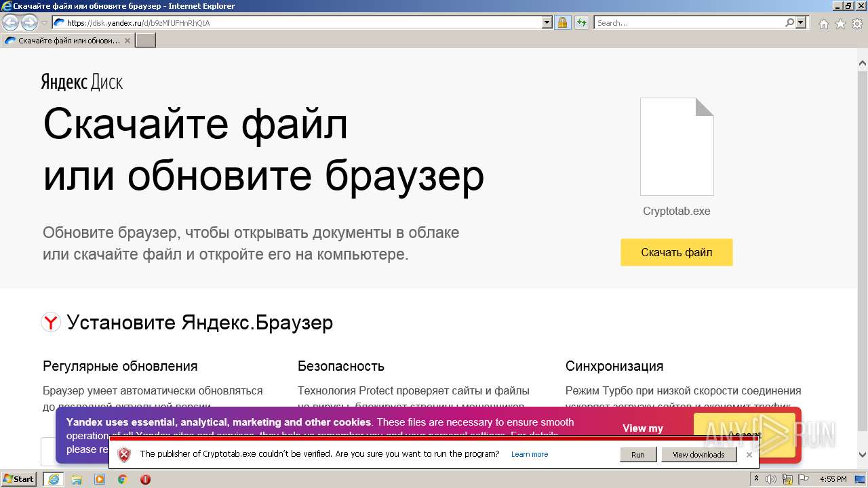Open Windows Media Player taskbar icon

(100, 479)
